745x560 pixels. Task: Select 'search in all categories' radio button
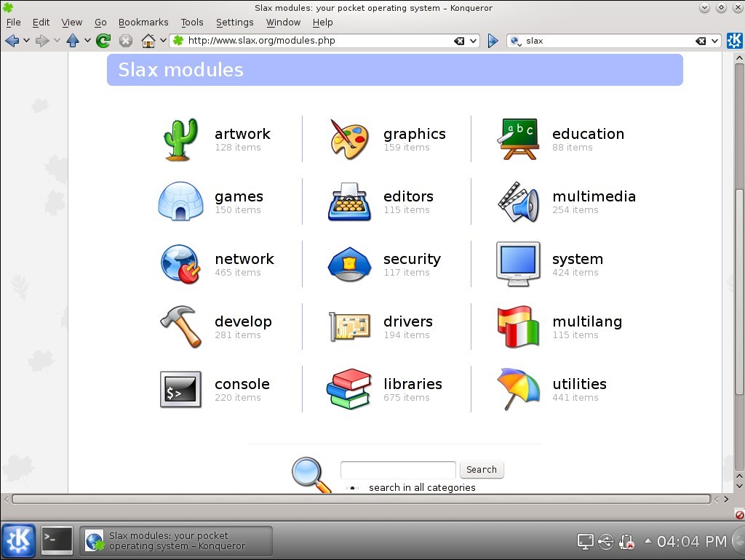click(353, 488)
